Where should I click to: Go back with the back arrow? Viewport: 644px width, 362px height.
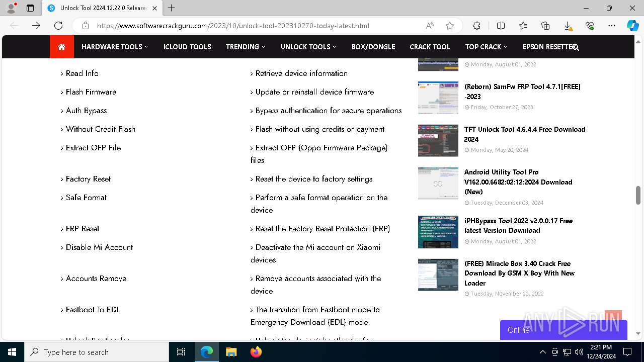click(x=14, y=26)
